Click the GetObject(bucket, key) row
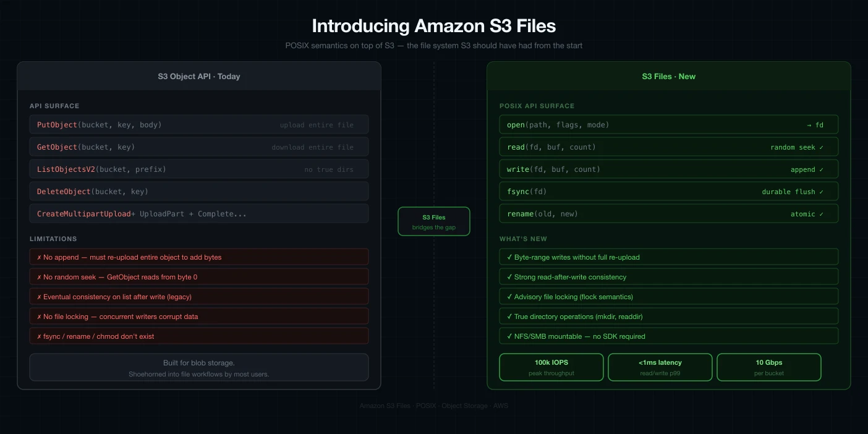 [x=199, y=147]
